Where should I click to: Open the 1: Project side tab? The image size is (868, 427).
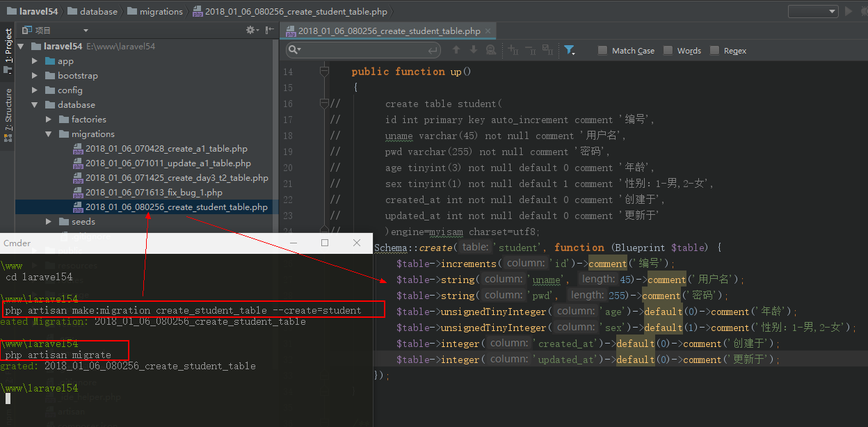8,47
